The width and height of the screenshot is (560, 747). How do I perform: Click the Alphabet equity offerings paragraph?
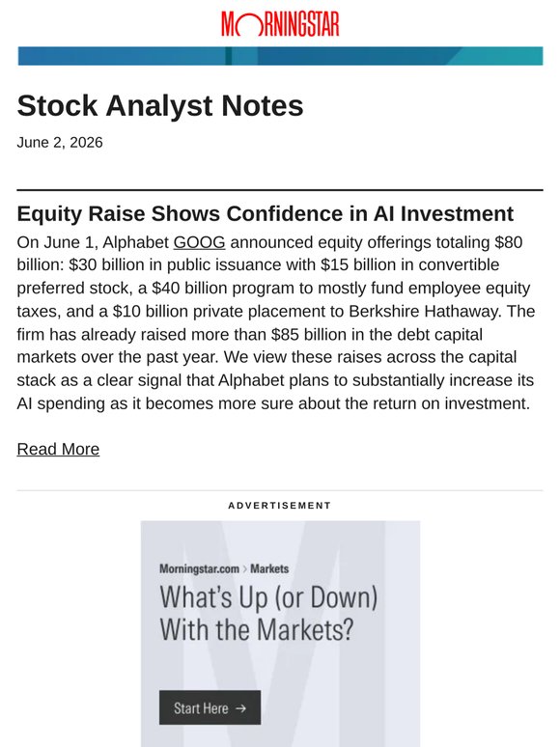(276, 323)
